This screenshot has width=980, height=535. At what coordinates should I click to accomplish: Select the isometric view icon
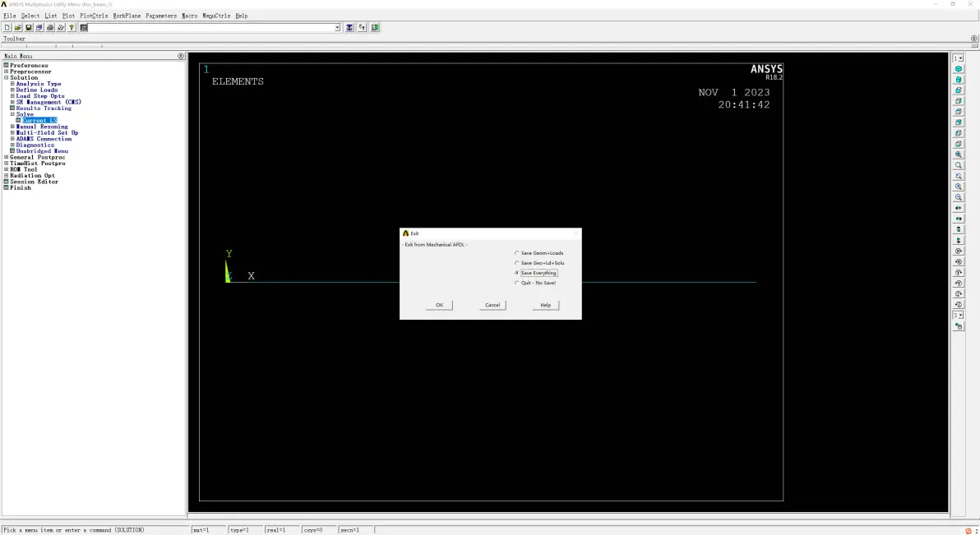tap(959, 69)
